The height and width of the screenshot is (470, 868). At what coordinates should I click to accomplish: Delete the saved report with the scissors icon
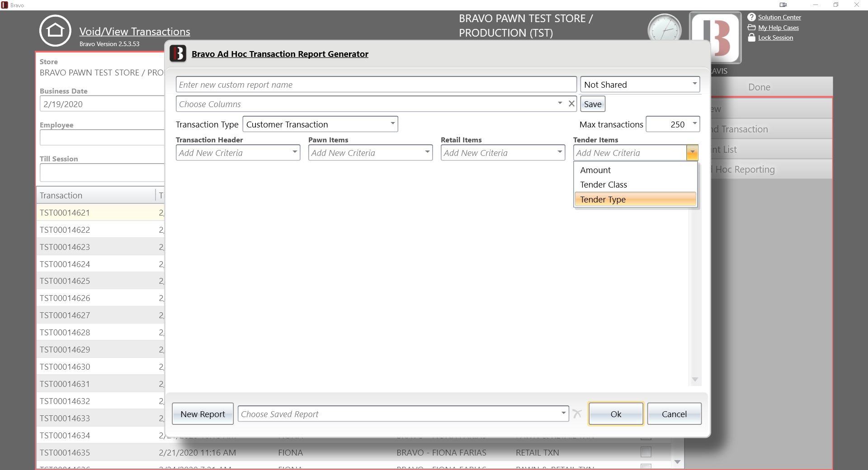[x=577, y=414]
